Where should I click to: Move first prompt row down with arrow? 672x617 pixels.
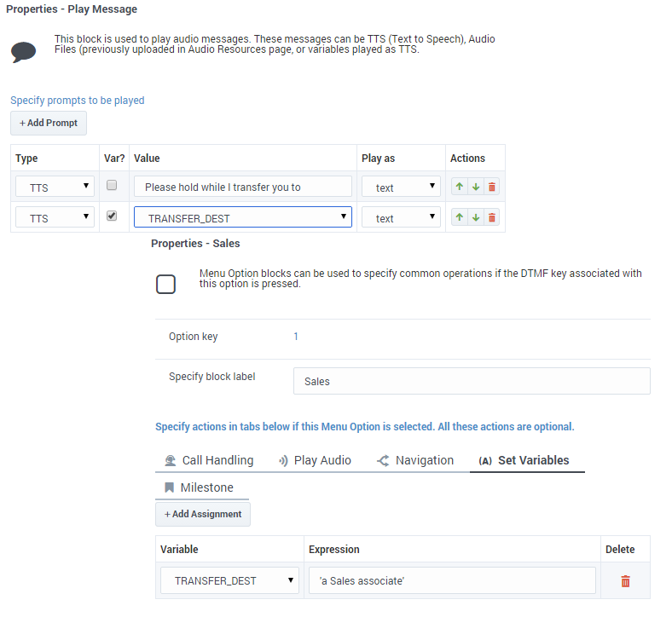click(x=475, y=187)
